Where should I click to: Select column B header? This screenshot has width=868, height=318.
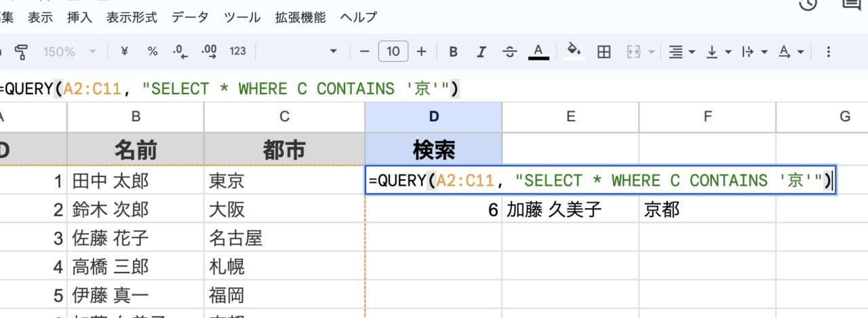pos(136,117)
